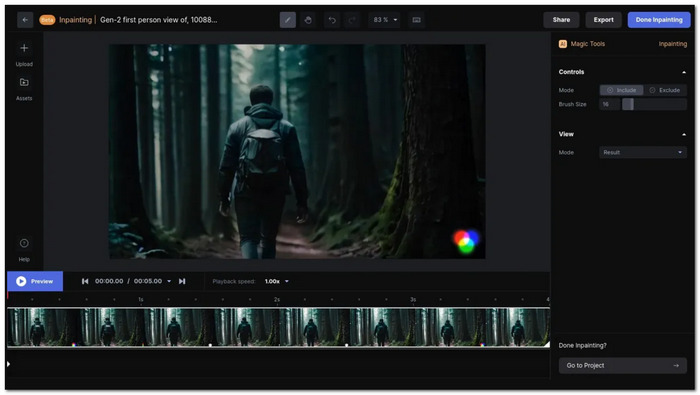Adjust the Brush Size slider

pyautogui.click(x=654, y=104)
